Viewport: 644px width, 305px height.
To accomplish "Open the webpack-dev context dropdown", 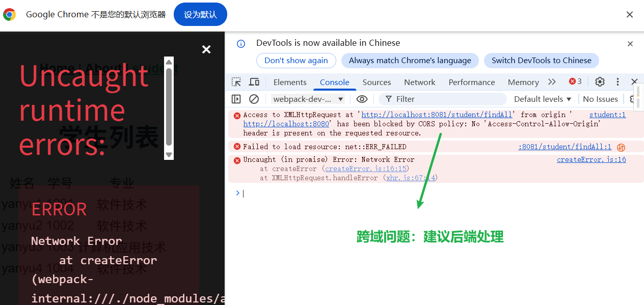I will pos(308,99).
